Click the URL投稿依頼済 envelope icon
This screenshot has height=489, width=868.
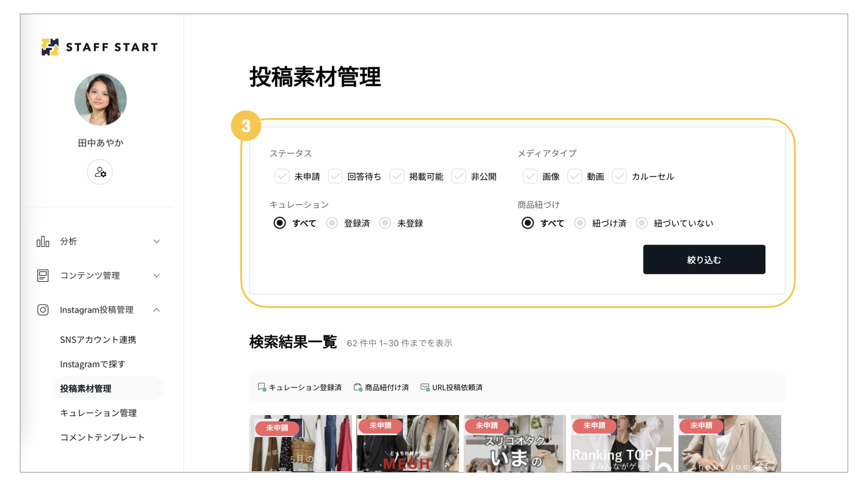coord(425,388)
